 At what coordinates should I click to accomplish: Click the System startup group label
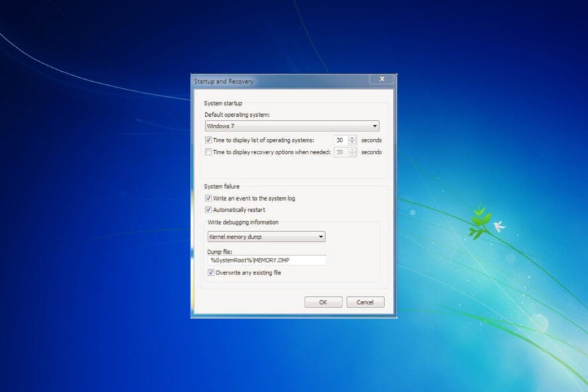223,103
